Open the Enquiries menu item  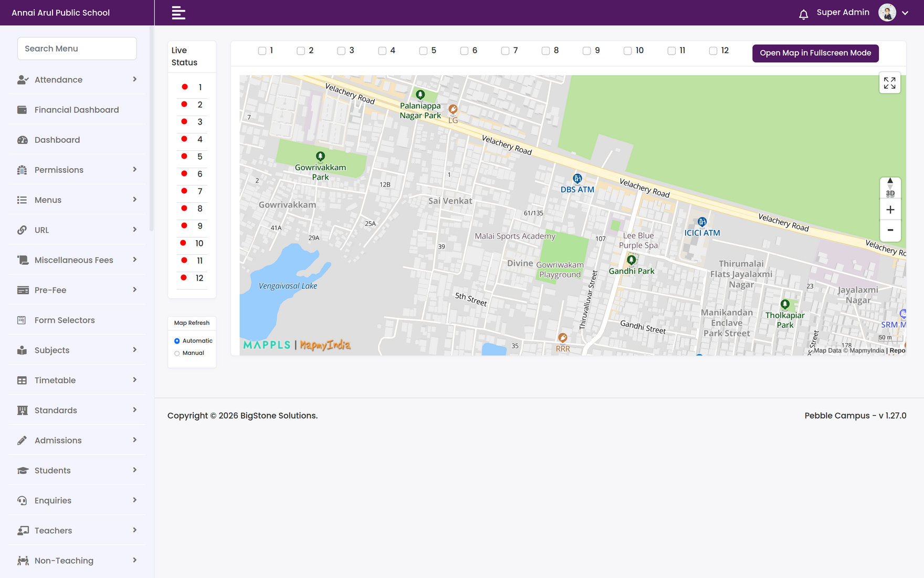[x=77, y=500]
